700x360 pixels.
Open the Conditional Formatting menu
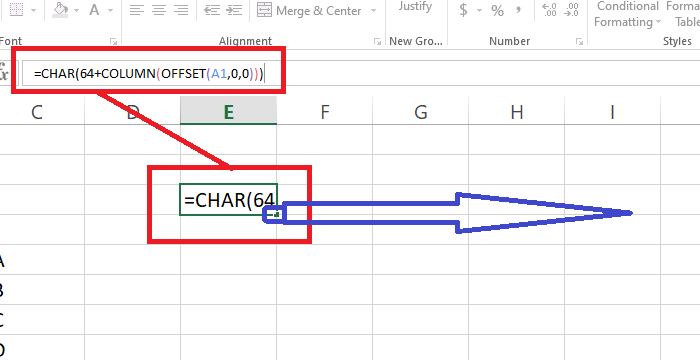(627, 14)
